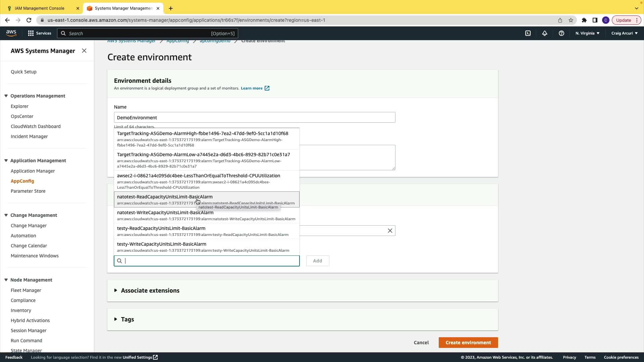Viewport: 644px width, 362px height.
Task: Click the help question mark icon
Action: [561, 33]
